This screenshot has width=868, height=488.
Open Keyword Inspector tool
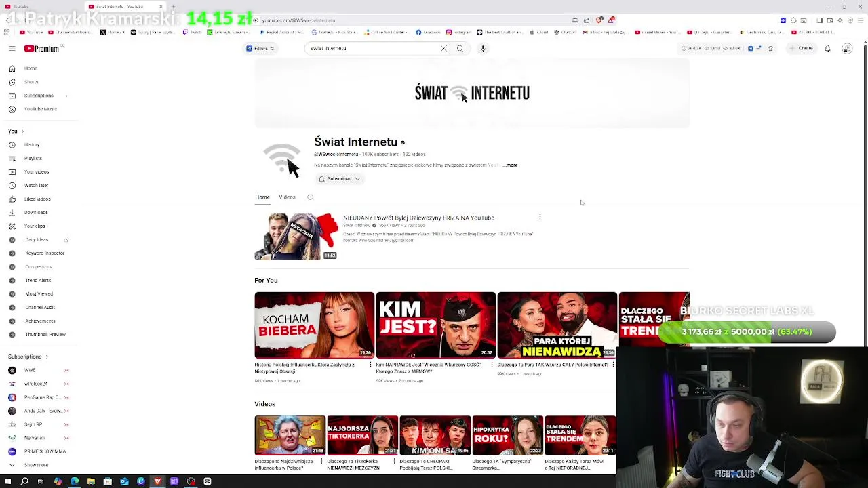44,253
